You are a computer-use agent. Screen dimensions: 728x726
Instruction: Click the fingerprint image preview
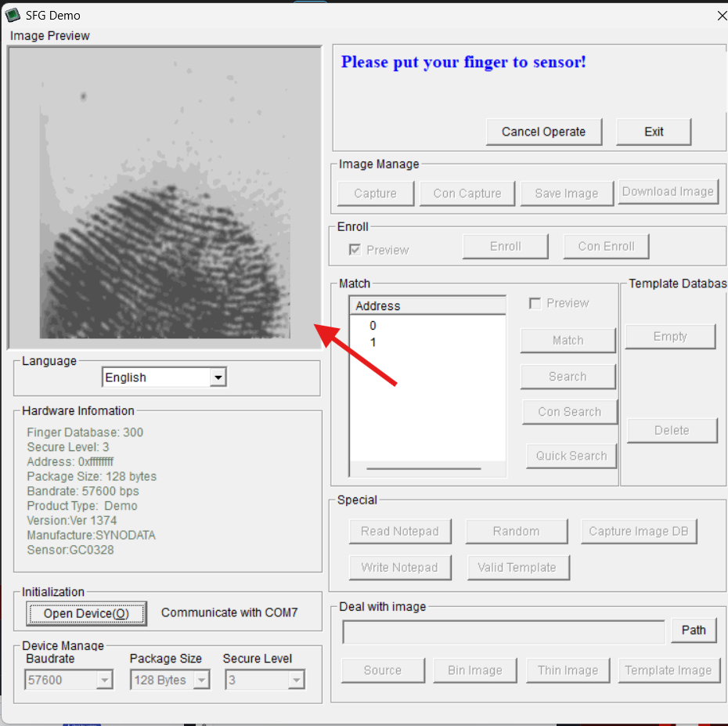[165, 197]
